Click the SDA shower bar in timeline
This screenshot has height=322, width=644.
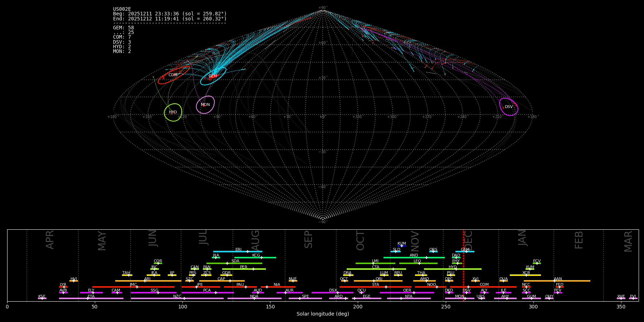tap(234, 263)
